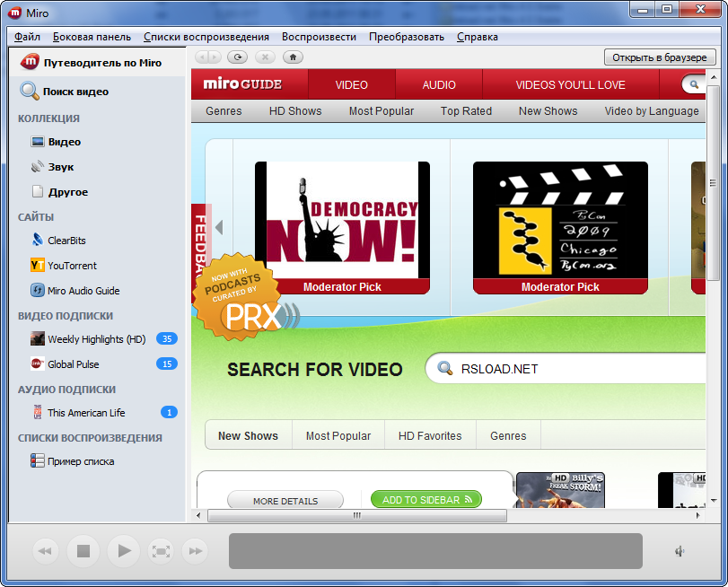Open the Файл menu
Viewport: 728px width, 587px height.
coord(27,37)
